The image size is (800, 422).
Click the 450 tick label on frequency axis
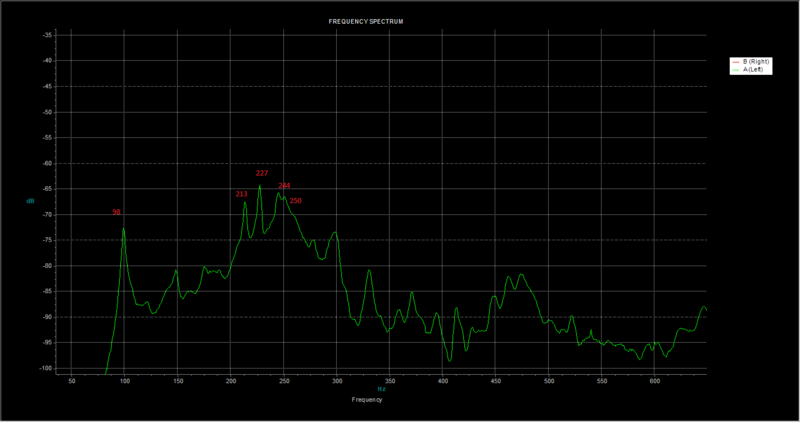tap(495, 381)
